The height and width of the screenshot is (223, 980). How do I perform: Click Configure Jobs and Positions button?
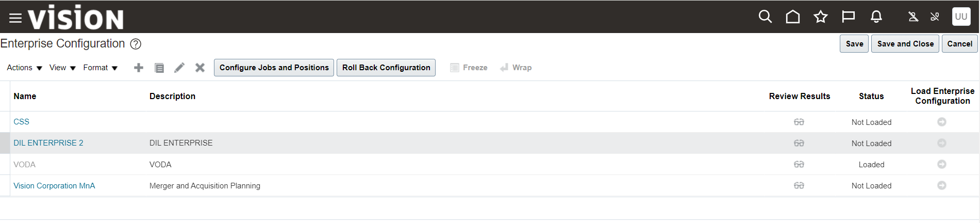click(274, 68)
